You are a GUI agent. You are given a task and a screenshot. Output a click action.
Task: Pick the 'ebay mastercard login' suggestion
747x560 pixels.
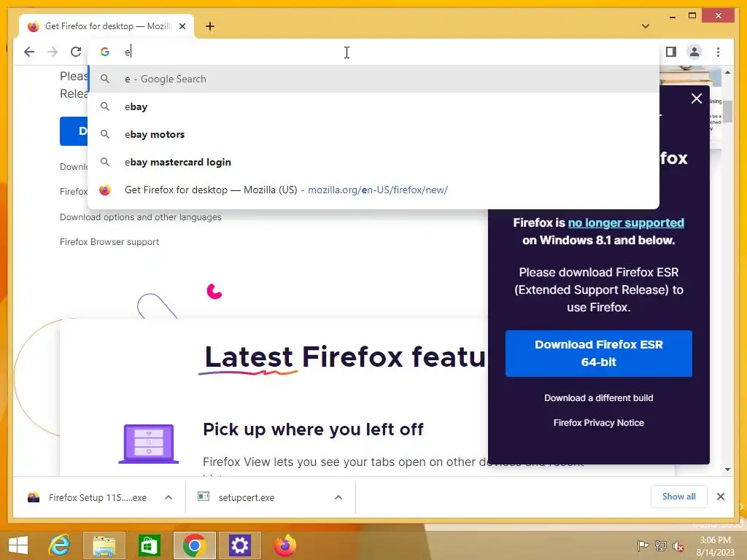point(373,162)
